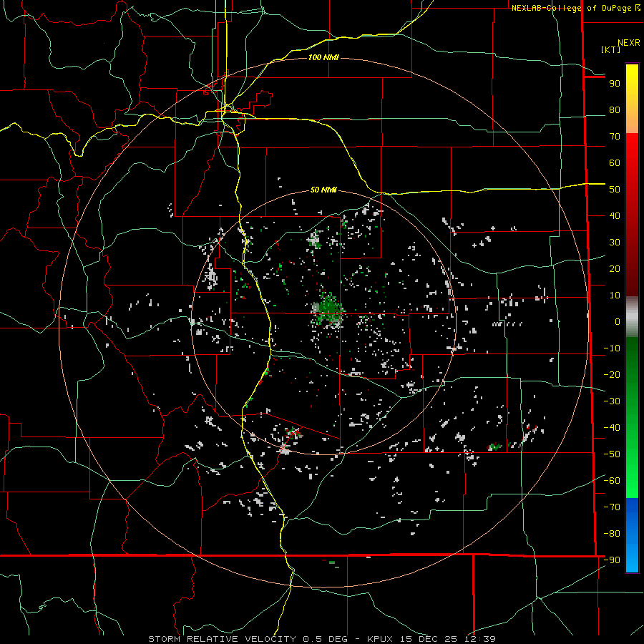Select the -70 value on the velocity scale

click(x=612, y=507)
